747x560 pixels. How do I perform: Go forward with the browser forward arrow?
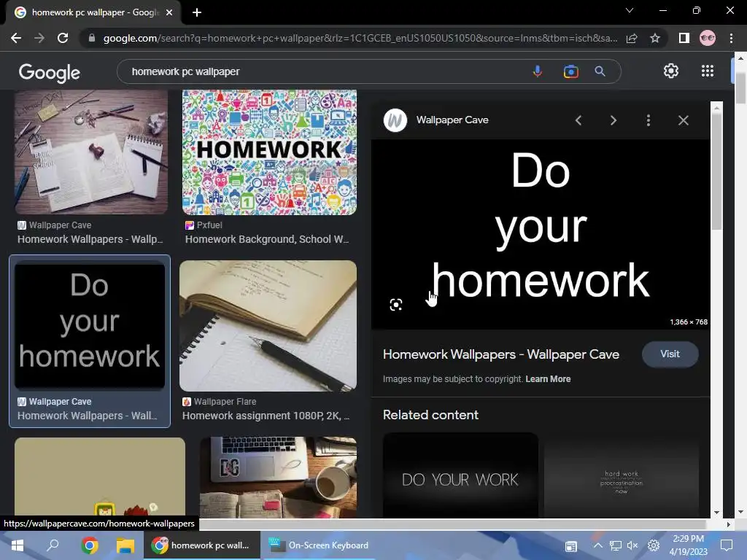tap(39, 38)
